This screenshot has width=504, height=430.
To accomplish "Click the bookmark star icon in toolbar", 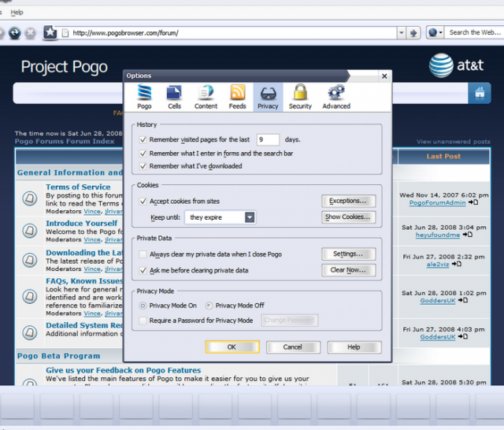I will point(50,32).
